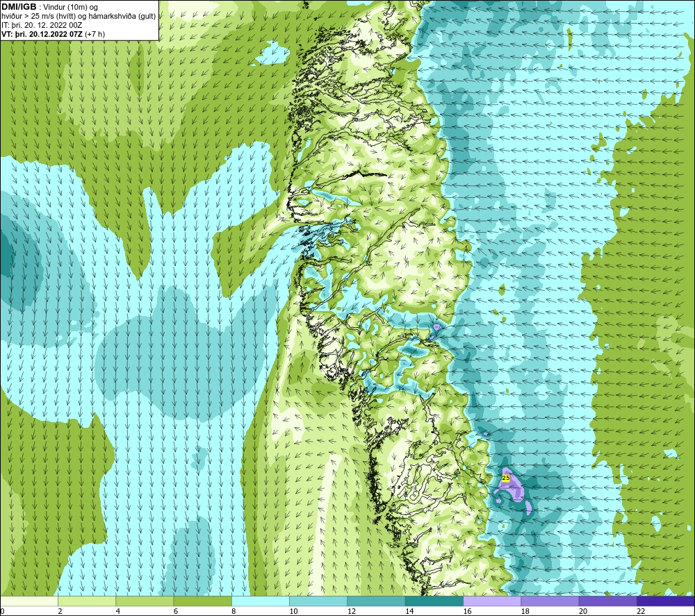
Task: Click the (+7 h) forecast offset text
Action: pyautogui.click(x=95, y=34)
